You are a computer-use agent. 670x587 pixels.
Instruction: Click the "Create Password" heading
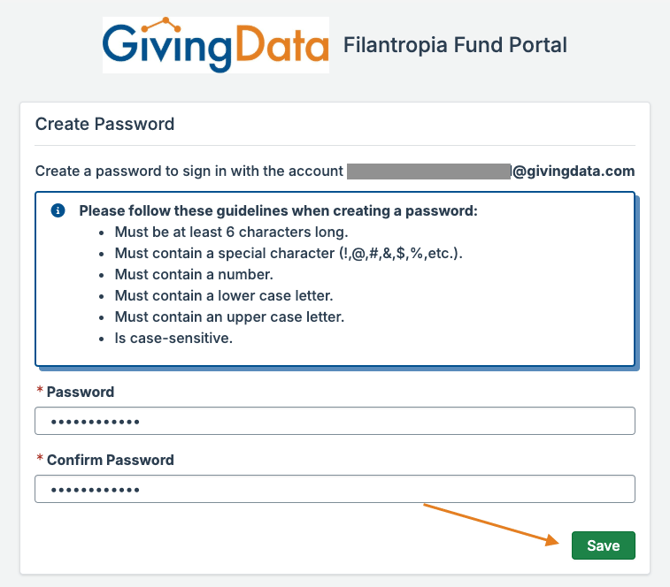tap(105, 125)
